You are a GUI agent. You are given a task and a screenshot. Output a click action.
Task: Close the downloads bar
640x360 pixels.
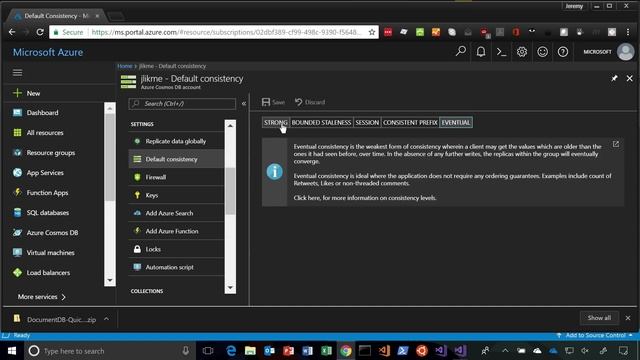point(628,318)
